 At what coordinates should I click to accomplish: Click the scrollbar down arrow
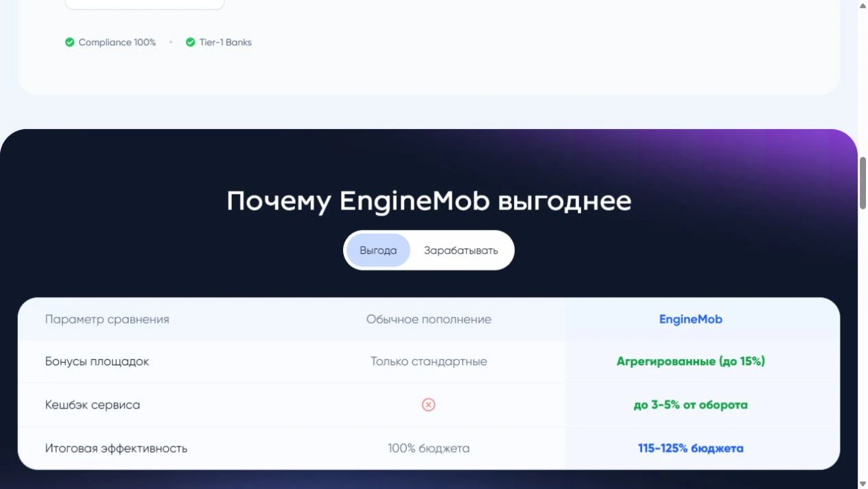click(x=863, y=484)
